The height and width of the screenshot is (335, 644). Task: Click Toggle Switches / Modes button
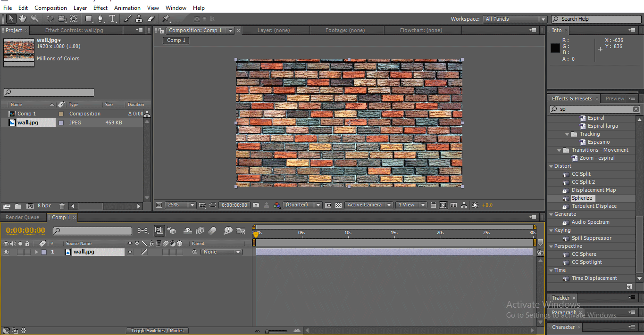point(157,331)
